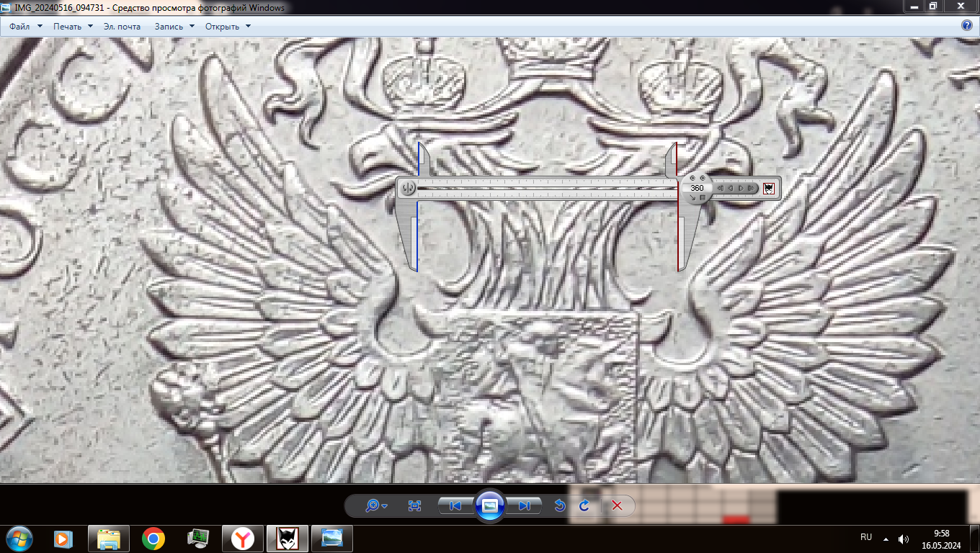Click the caliper's 360 measurement readout

(697, 188)
